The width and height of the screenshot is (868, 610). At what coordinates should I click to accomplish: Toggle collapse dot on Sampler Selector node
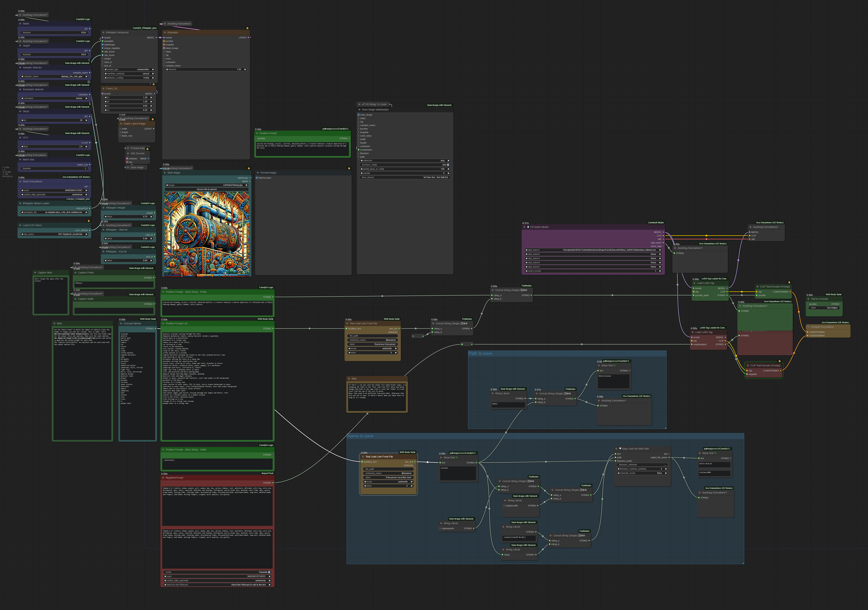click(20, 68)
